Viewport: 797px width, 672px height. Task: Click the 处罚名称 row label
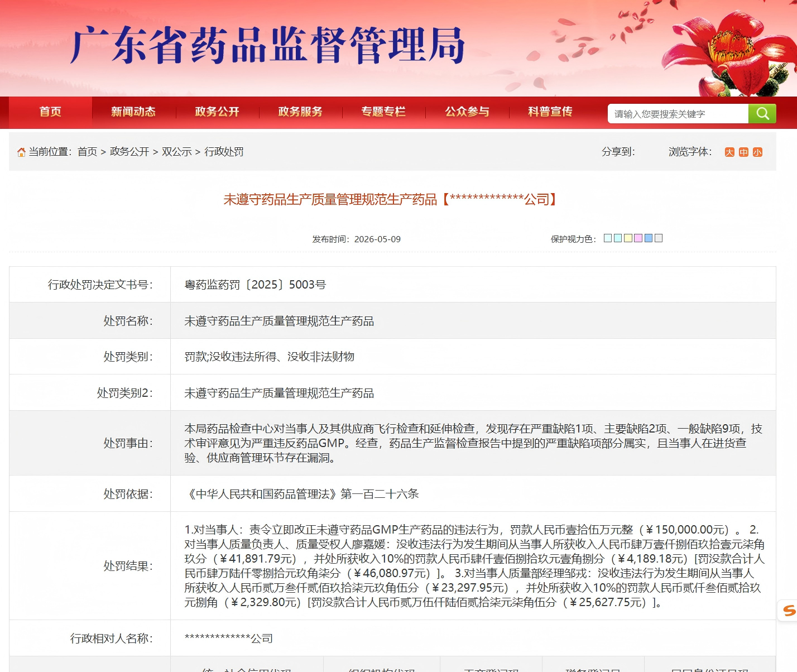point(128,321)
